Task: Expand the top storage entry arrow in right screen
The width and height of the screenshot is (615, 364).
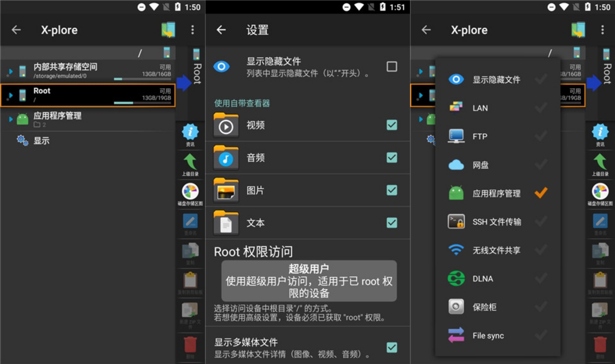Action: (420, 71)
